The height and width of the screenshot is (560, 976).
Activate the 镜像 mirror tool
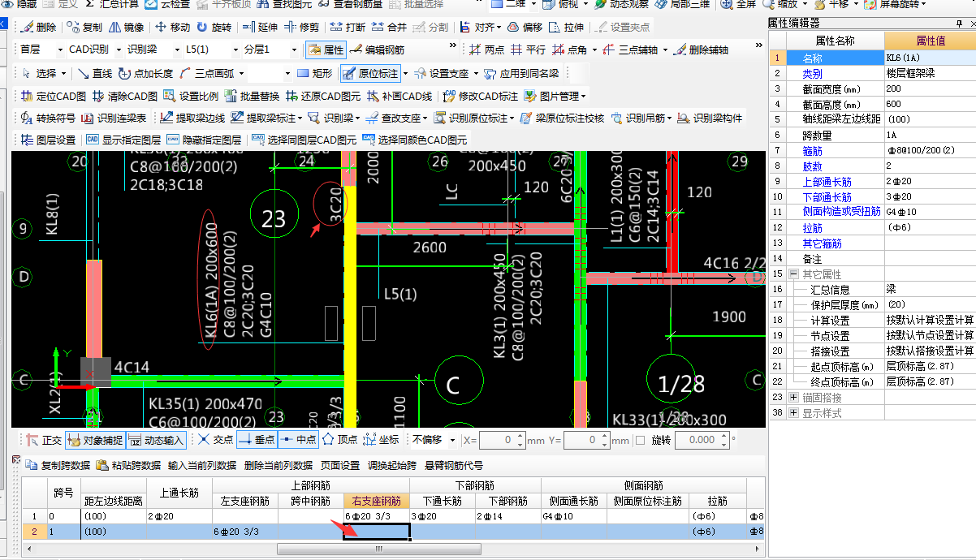pos(126,27)
